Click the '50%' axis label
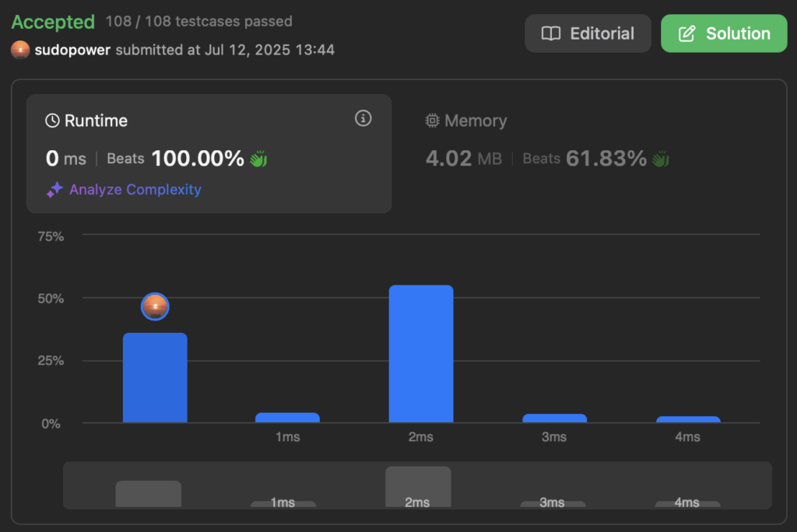The height and width of the screenshot is (532, 797). click(x=51, y=299)
